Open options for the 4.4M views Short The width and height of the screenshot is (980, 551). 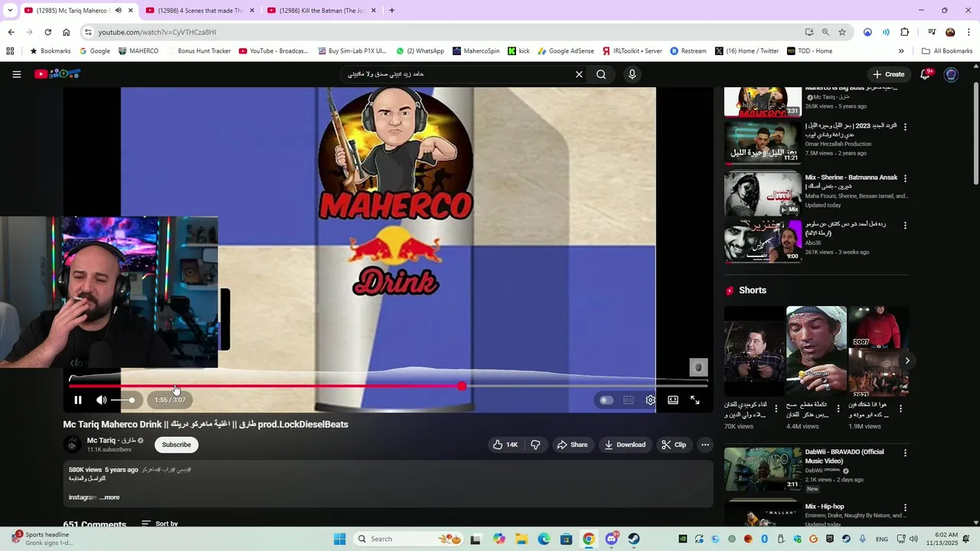838,409
